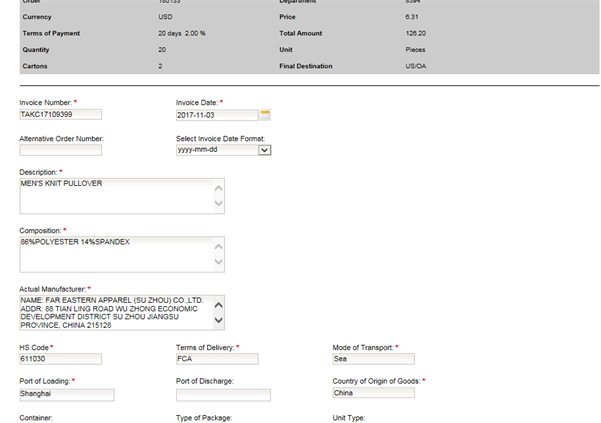Select the HS Code input field
The image size is (601, 423).
[60, 359]
